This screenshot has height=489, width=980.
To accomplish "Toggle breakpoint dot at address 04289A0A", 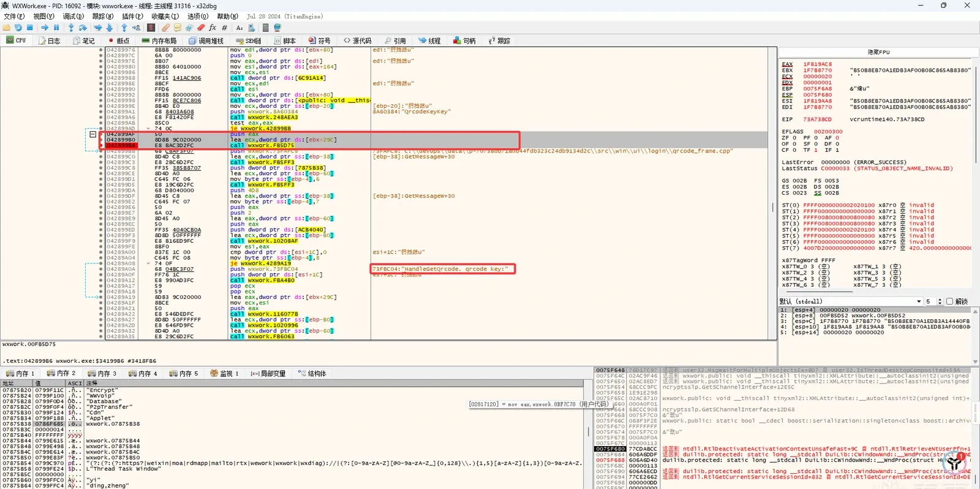I will (x=101, y=269).
